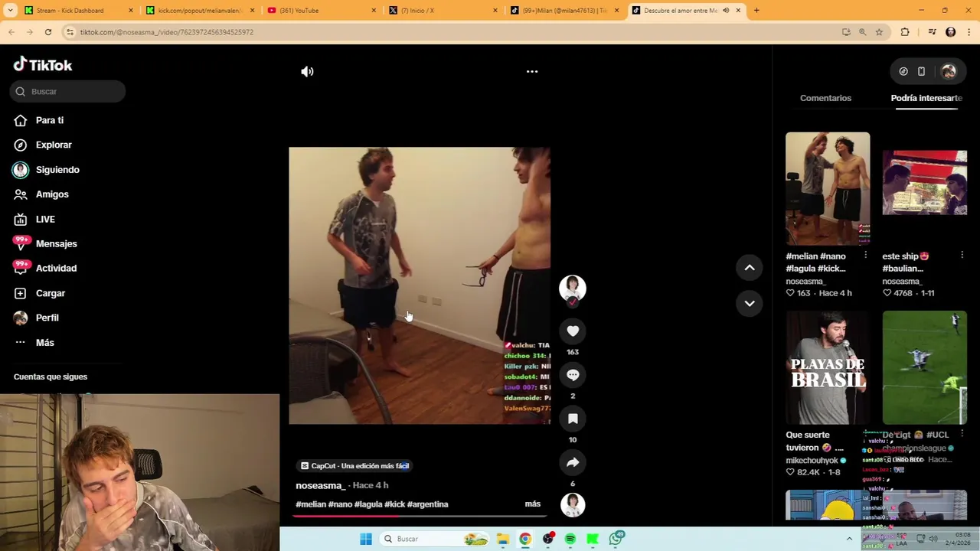Open a new browser tab
Viewport: 980px width, 551px height.
[756, 10]
